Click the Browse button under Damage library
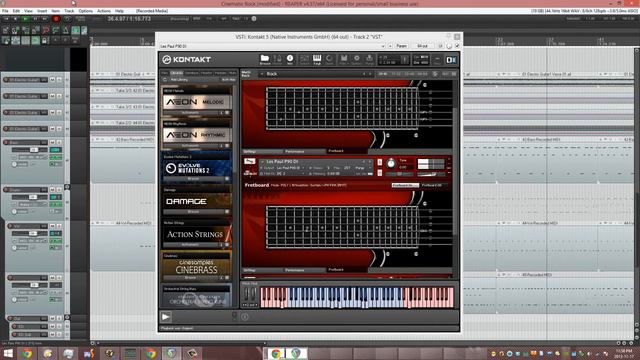This screenshot has height=360, width=640. coord(193,212)
